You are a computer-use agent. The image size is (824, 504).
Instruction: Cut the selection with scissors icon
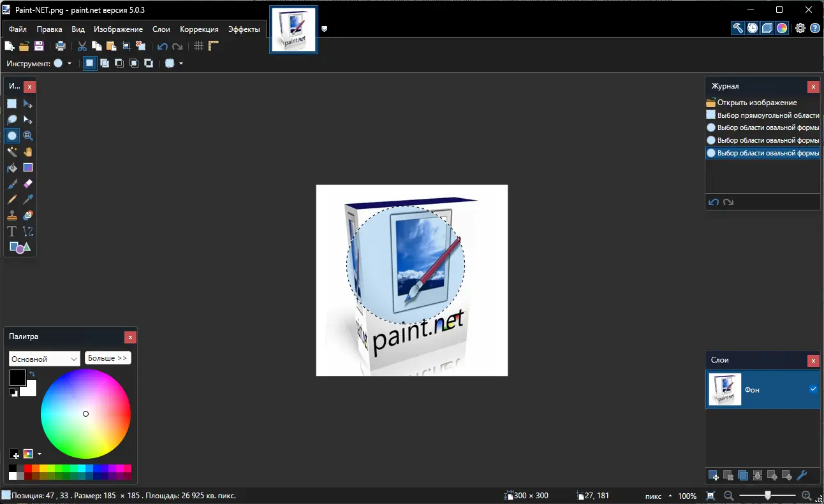pos(82,46)
